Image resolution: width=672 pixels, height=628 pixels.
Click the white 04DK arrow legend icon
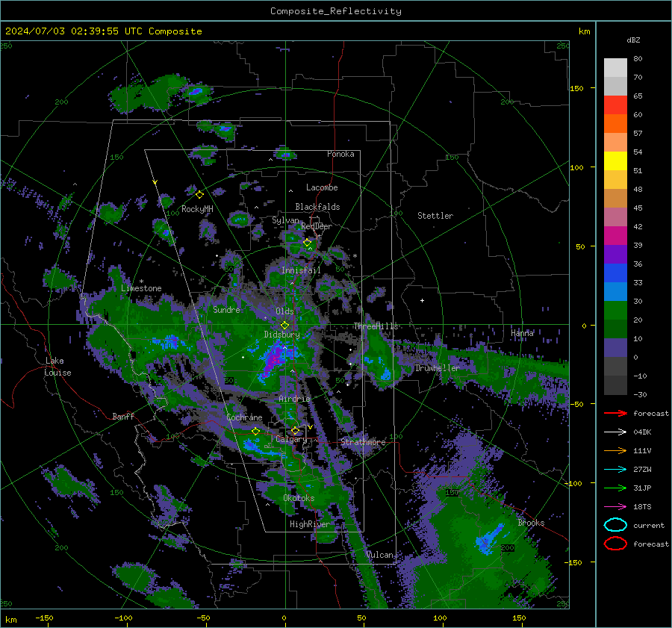coord(615,432)
